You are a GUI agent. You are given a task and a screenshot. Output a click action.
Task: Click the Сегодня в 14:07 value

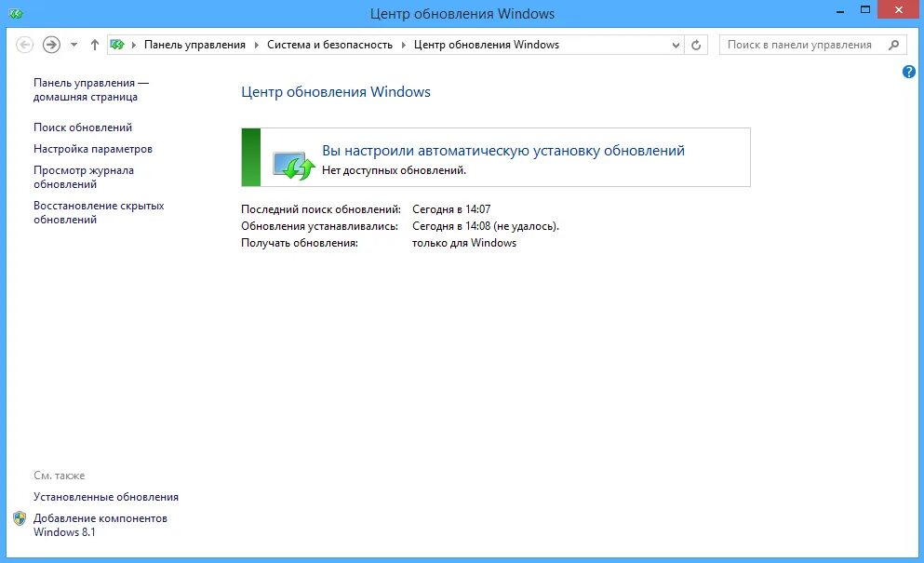(x=451, y=209)
